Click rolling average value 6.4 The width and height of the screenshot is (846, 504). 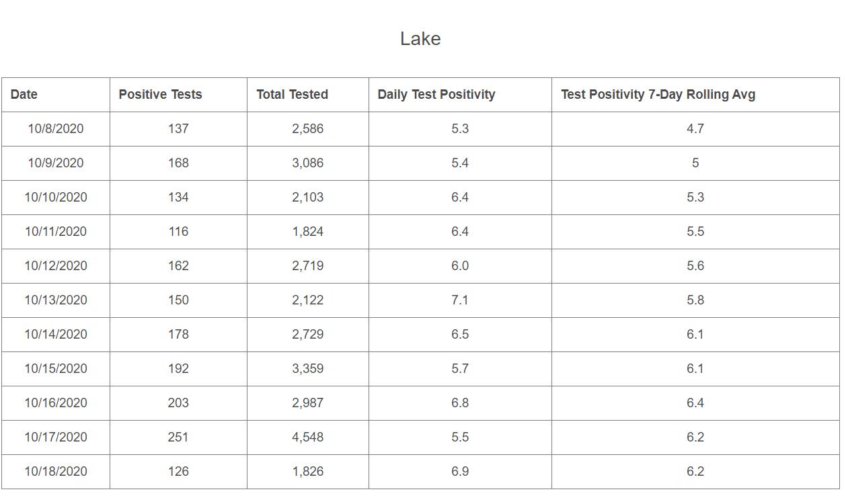(695, 403)
